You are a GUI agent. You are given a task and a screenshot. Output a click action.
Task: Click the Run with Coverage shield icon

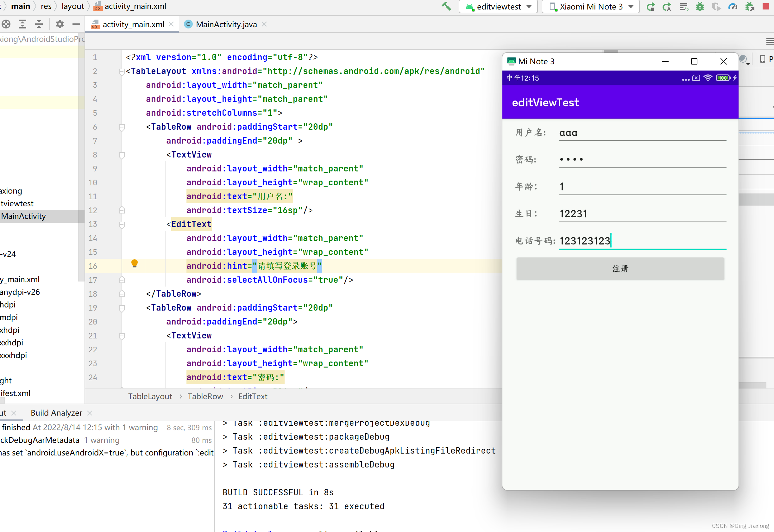(716, 7)
